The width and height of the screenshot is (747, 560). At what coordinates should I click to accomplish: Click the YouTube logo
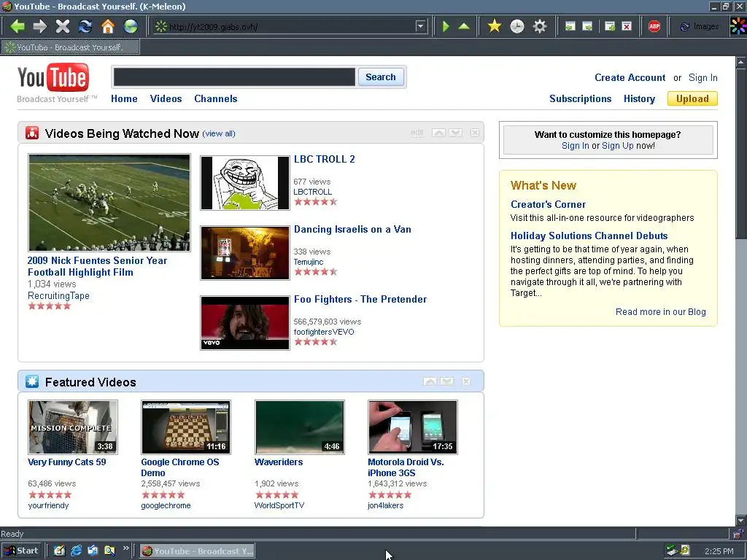(x=53, y=77)
